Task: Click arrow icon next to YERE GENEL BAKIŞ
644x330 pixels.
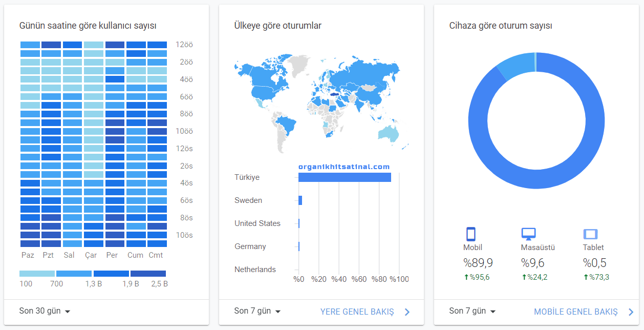Action: pos(407,312)
